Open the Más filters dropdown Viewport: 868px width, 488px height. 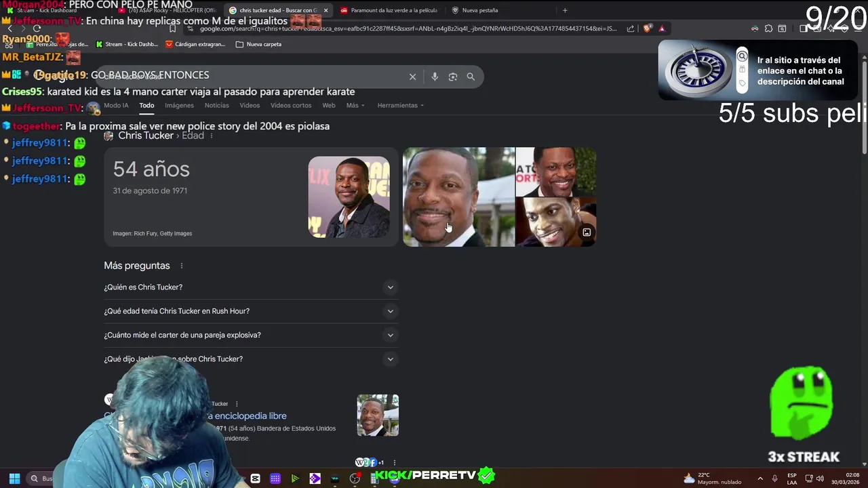(355, 105)
